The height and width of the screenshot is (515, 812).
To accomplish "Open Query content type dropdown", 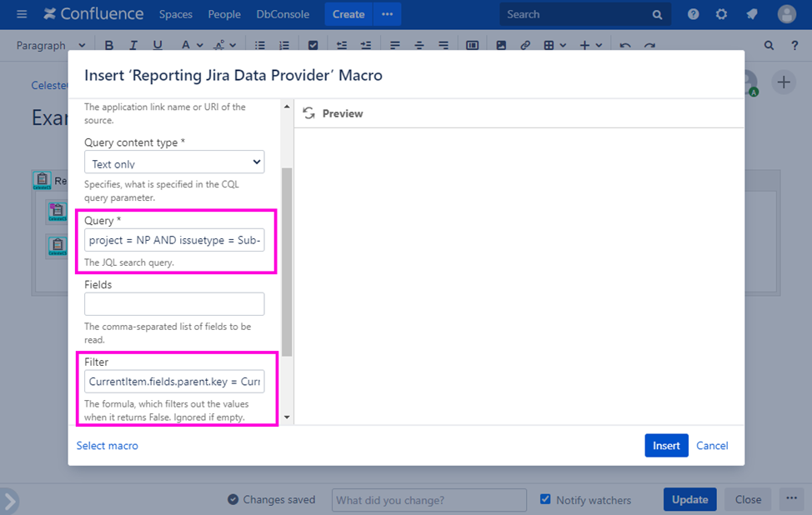I will pos(174,162).
